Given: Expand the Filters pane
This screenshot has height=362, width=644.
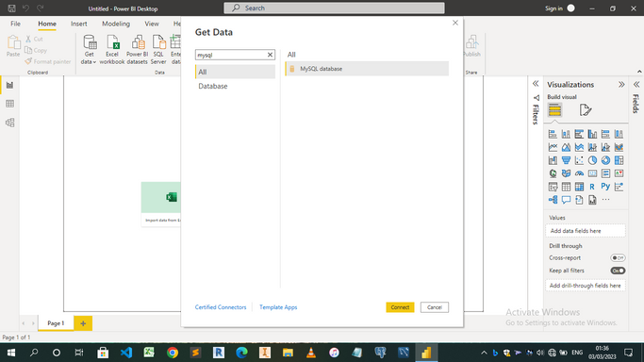Looking at the screenshot, I should [x=536, y=84].
